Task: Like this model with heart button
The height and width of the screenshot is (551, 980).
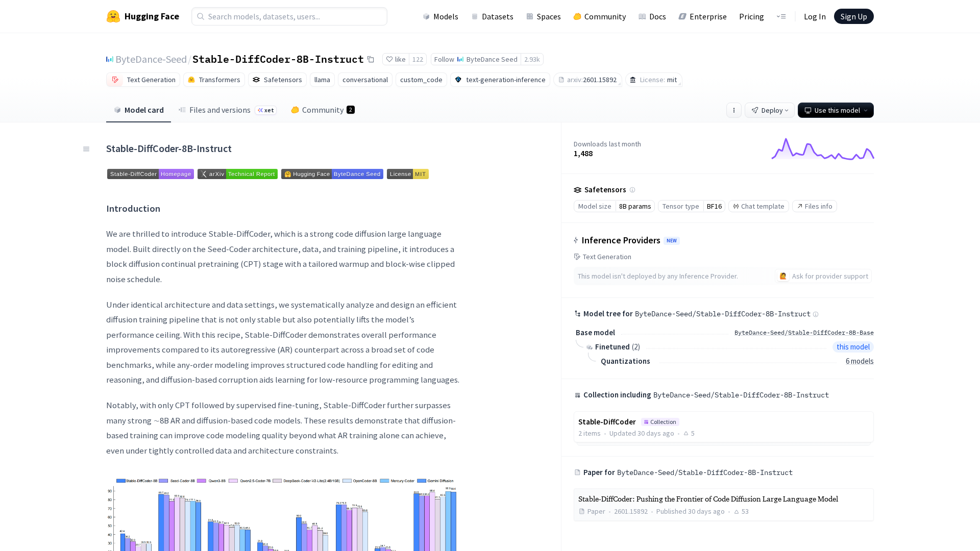Action: (x=396, y=59)
